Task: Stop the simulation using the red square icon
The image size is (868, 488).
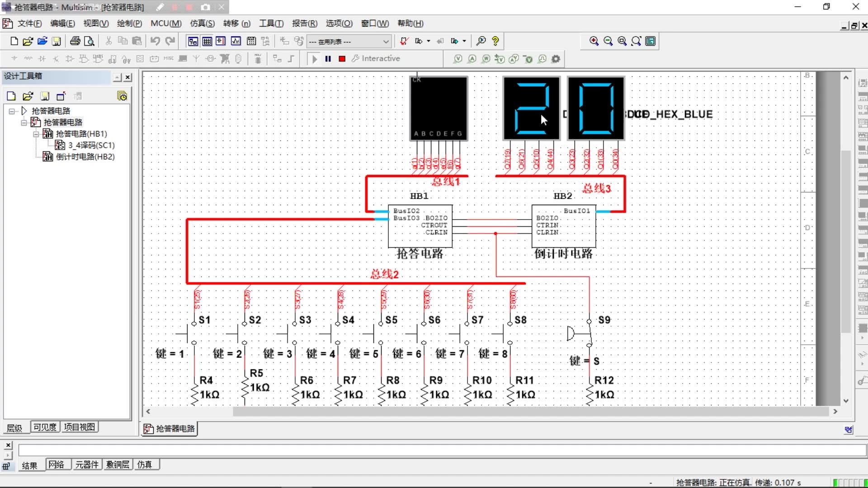Action: [342, 58]
